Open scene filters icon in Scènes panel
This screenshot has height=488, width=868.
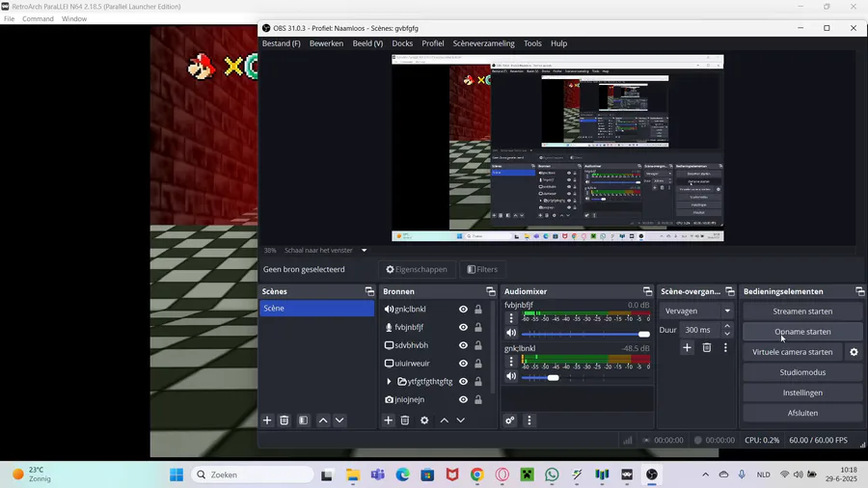pos(304,420)
